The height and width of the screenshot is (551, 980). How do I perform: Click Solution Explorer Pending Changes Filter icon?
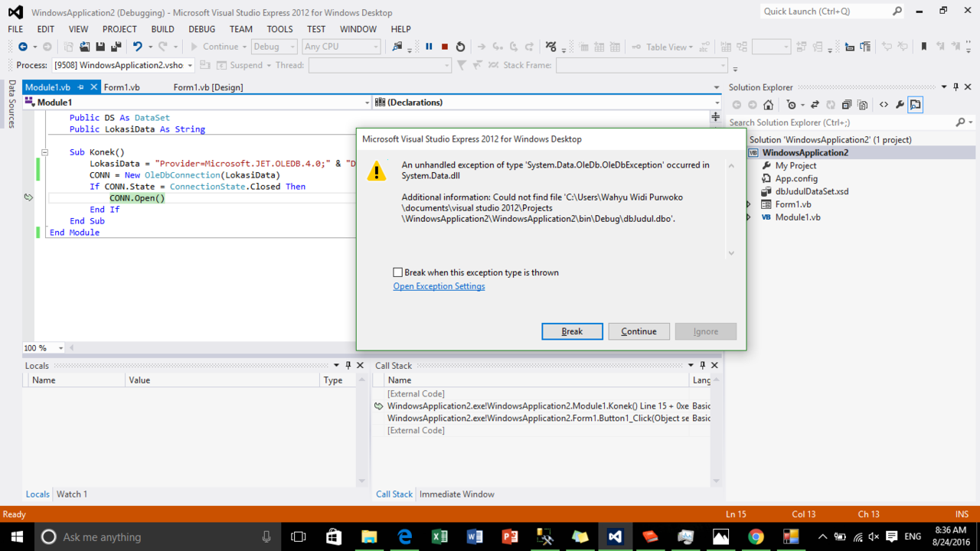[792, 105]
